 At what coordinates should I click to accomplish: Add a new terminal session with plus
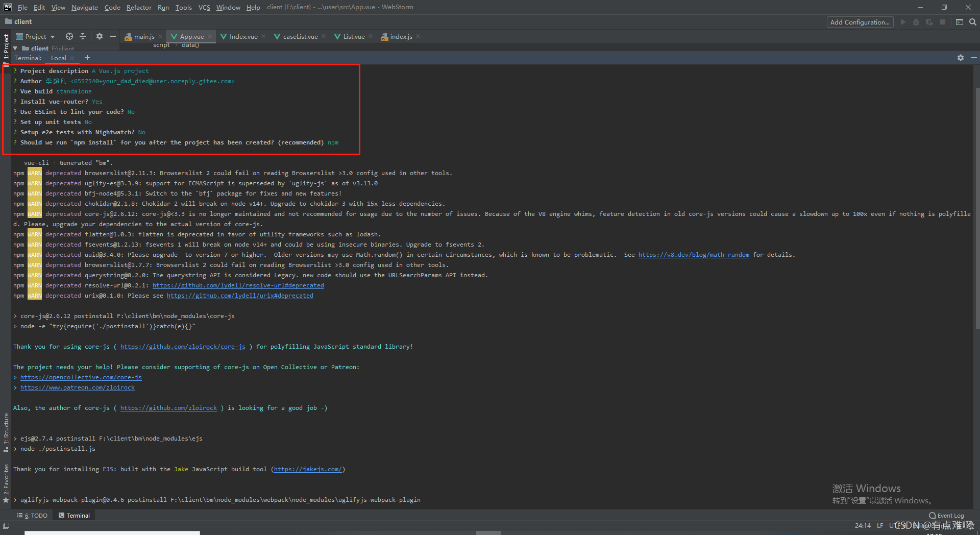click(87, 58)
